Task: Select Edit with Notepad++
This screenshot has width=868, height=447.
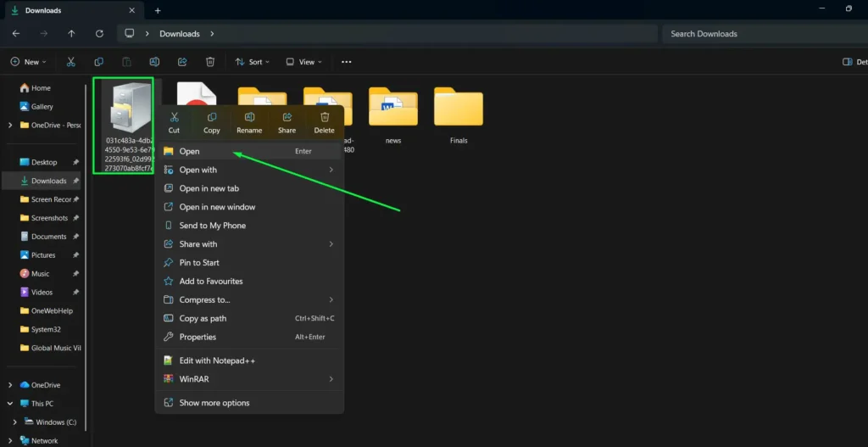Action: (x=249, y=360)
